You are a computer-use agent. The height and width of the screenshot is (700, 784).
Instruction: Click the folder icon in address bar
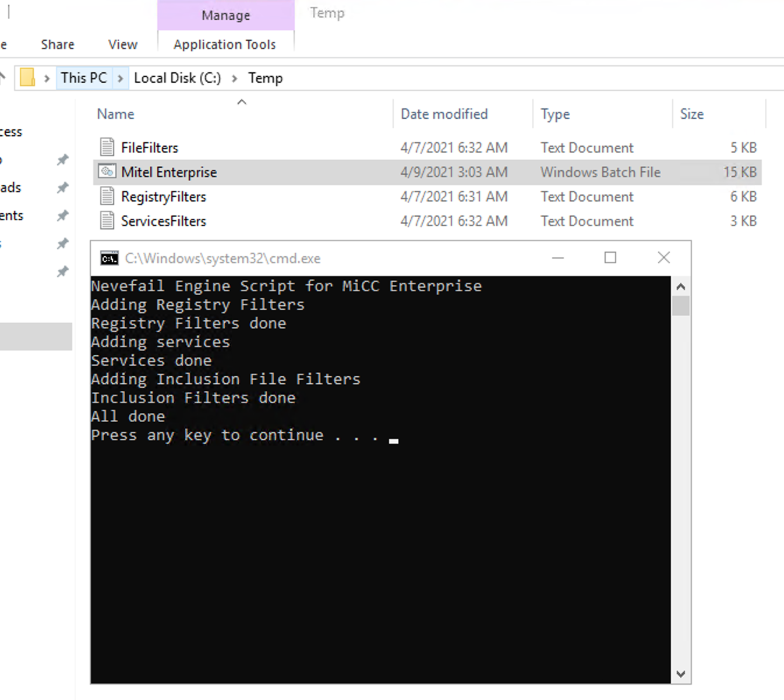click(27, 77)
